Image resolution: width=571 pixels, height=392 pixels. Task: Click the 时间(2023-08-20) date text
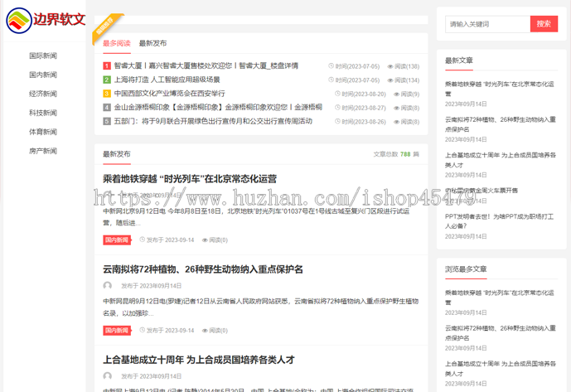364,94
